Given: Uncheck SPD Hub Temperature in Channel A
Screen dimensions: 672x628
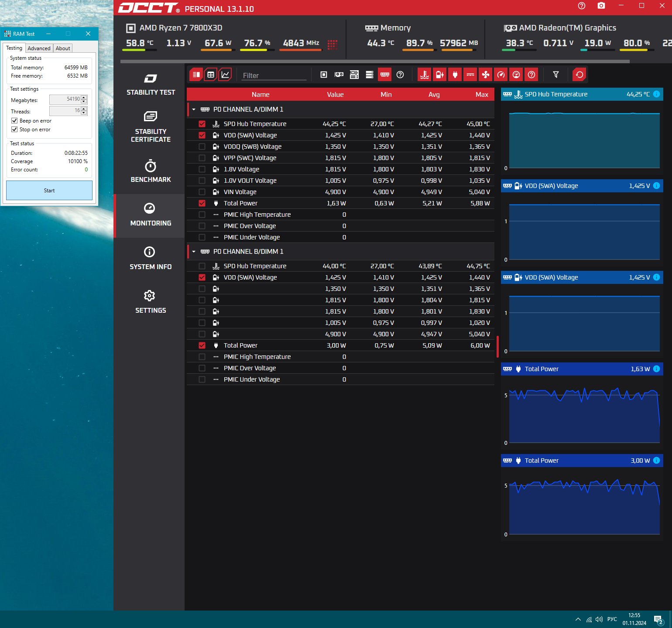Looking at the screenshot, I should (x=202, y=124).
